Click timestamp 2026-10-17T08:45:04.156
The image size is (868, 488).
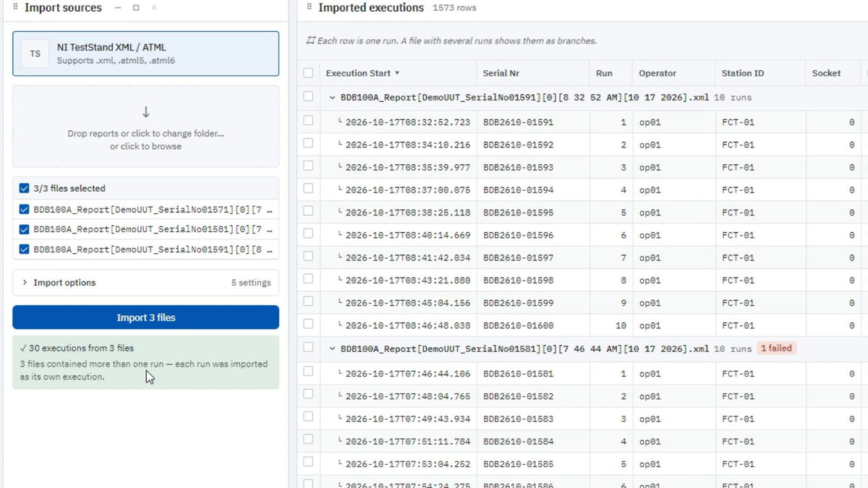pos(407,303)
